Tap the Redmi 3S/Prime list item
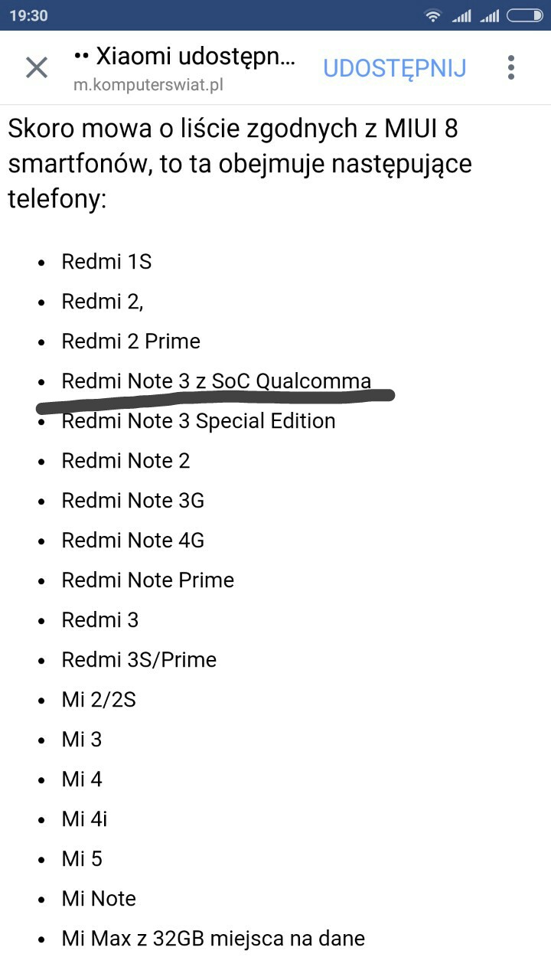 [x=139, y=660]
